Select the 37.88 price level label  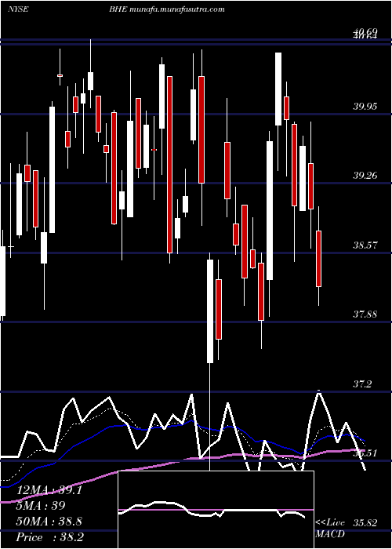[x=365, y=314]
